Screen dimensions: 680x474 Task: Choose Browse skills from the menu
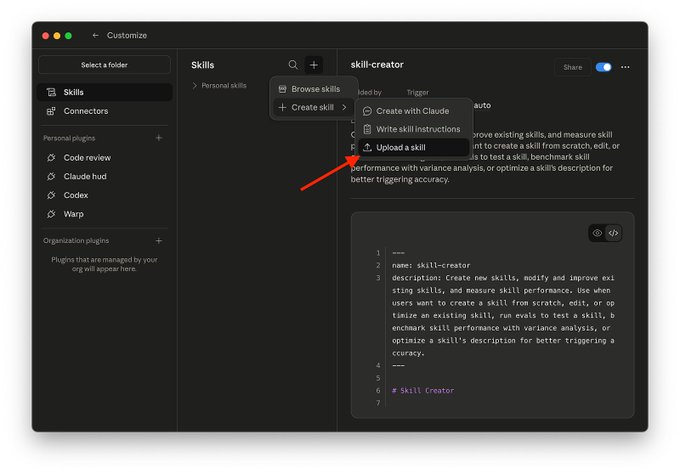coord(313,89)
